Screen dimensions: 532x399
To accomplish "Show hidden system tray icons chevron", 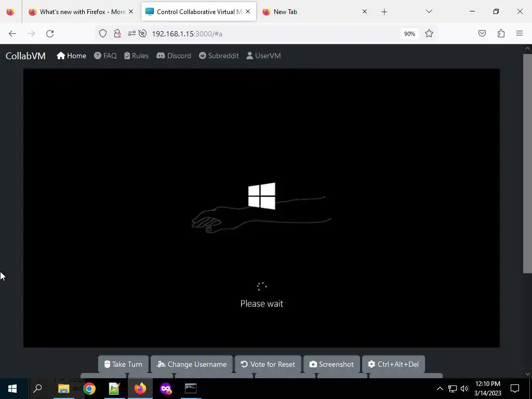I will pyautogui.click(x=440, y=389).
